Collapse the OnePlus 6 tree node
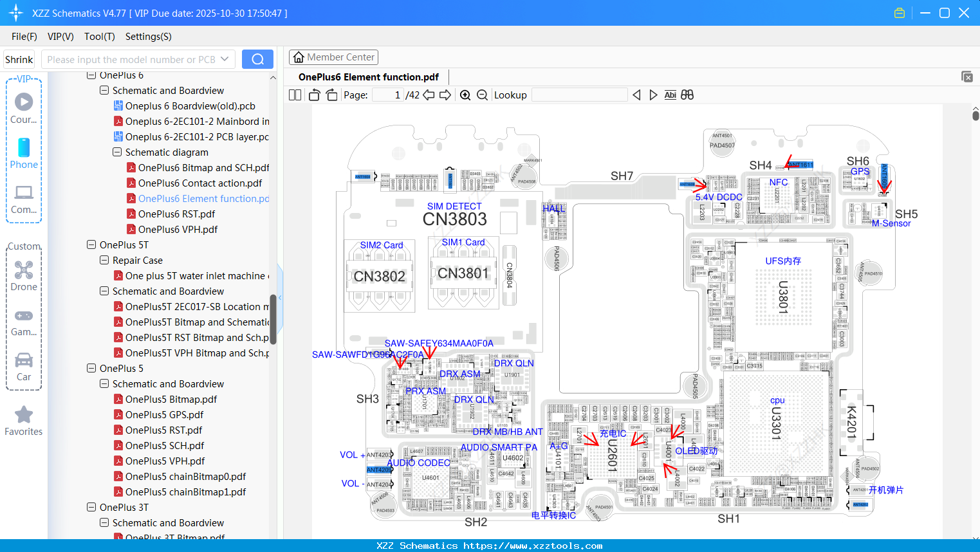Viewport: 980px width, 552px height. [91, 75]
